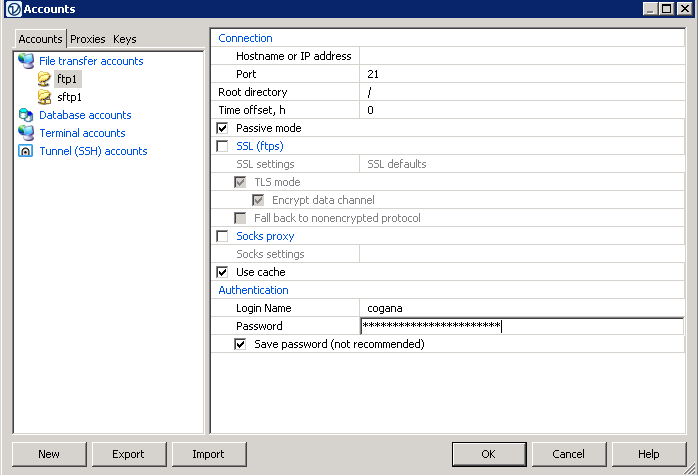Open the Keys tab
Image resolution: width=698 pixels, height=475 pixels.
(125, 39)
